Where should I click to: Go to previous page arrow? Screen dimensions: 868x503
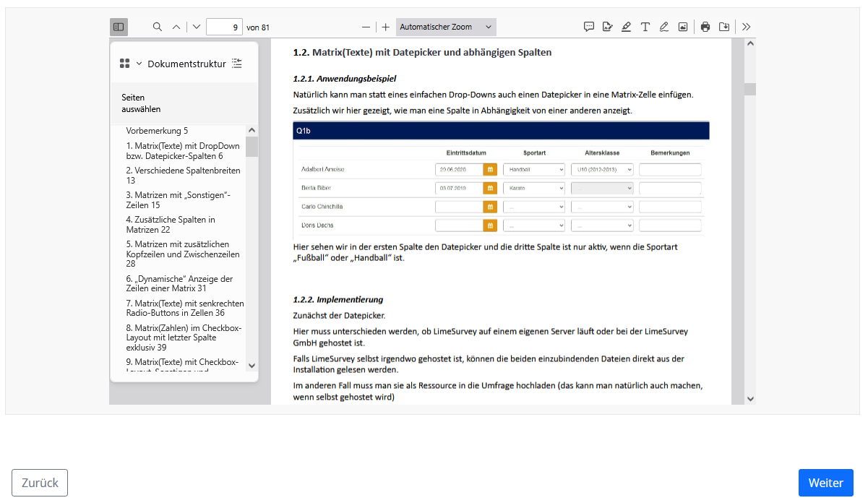coord(176,27)
